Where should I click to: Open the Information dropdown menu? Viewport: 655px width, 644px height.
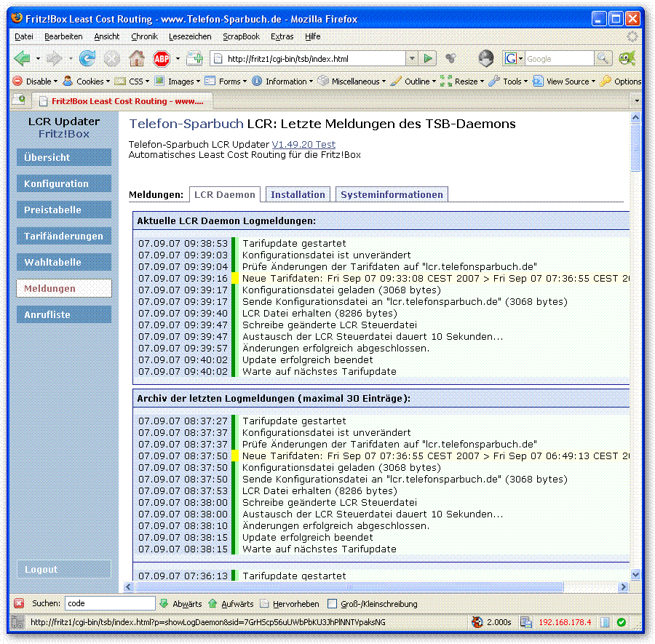click(282, 82)
